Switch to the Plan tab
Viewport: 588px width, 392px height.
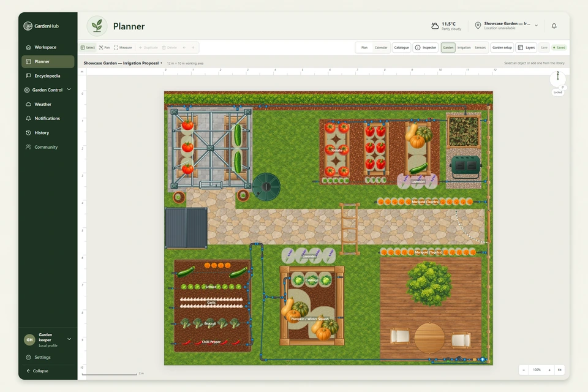click(364, 48)
